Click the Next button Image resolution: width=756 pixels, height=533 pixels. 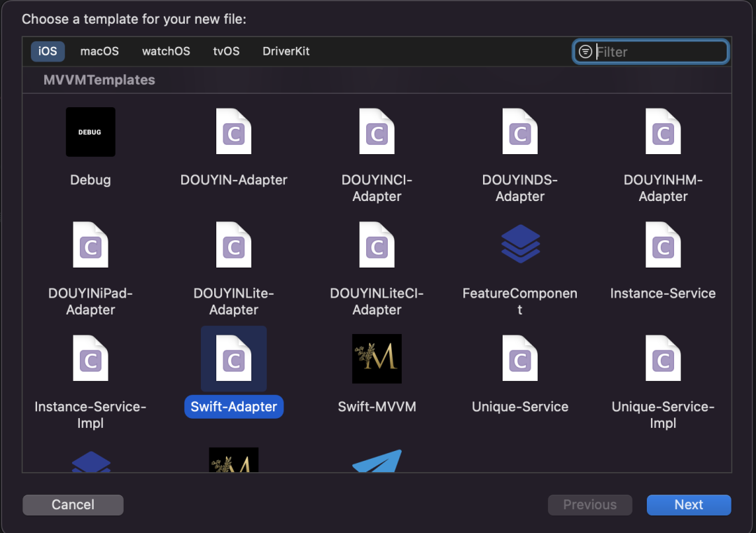click(x=689, y=505)
